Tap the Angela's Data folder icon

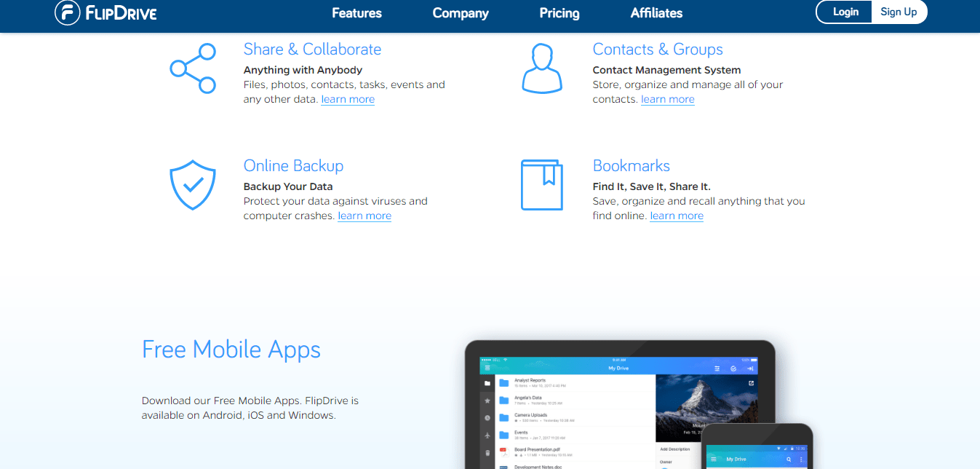pos(504,401)
